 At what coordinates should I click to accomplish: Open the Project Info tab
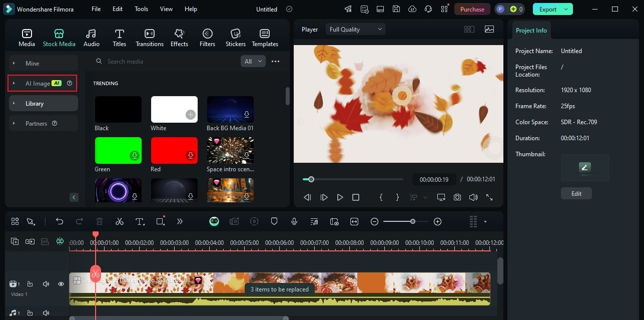click(x=531, y=30)
